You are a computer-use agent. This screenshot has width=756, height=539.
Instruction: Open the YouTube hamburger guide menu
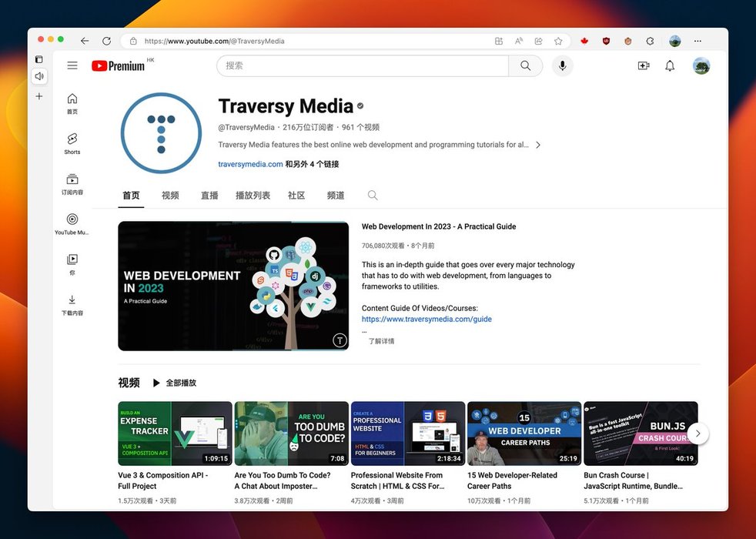coord(72,65)
